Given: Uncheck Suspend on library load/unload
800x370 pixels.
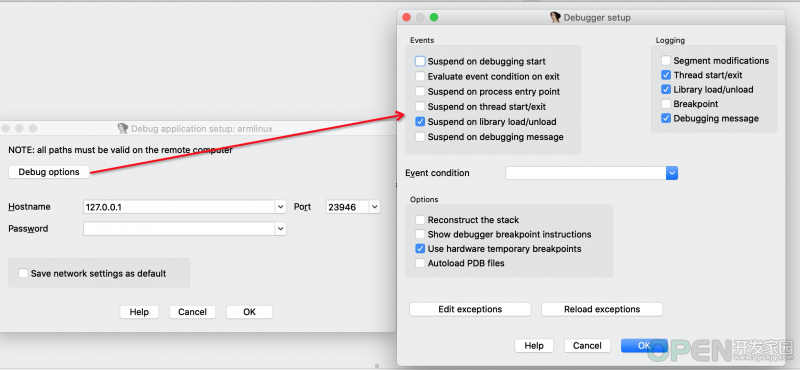Looking at the screenshot, I should tap(420, 122).
